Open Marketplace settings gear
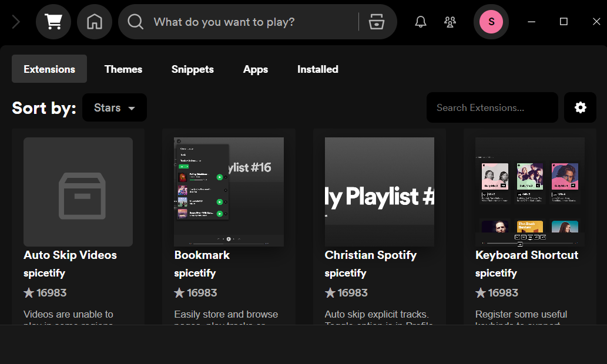 [x=580, y=107]
